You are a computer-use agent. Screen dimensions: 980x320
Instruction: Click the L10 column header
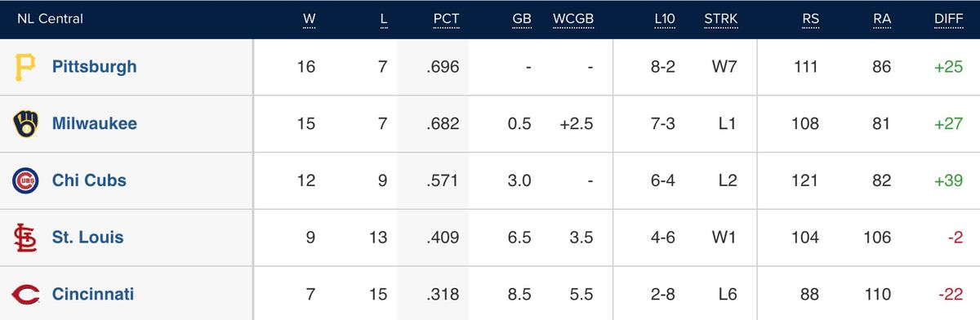[665, 20]
